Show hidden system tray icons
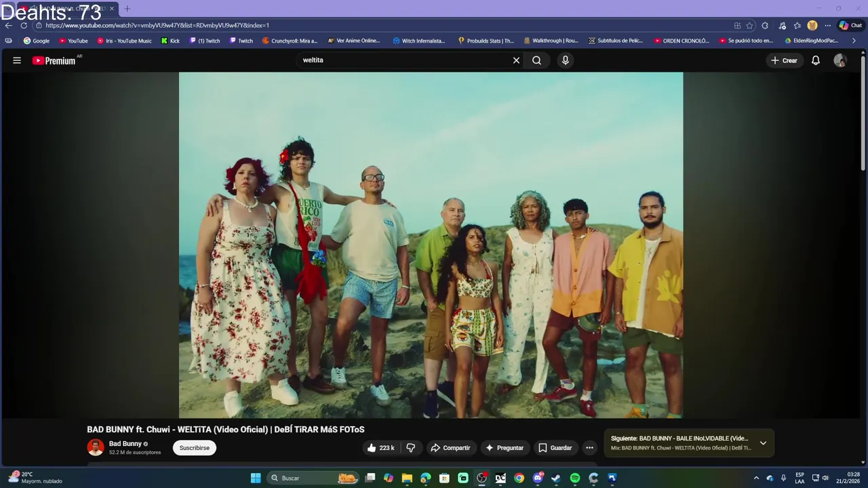The height and width of the screenshot is (488, 868). coord(756,478)
